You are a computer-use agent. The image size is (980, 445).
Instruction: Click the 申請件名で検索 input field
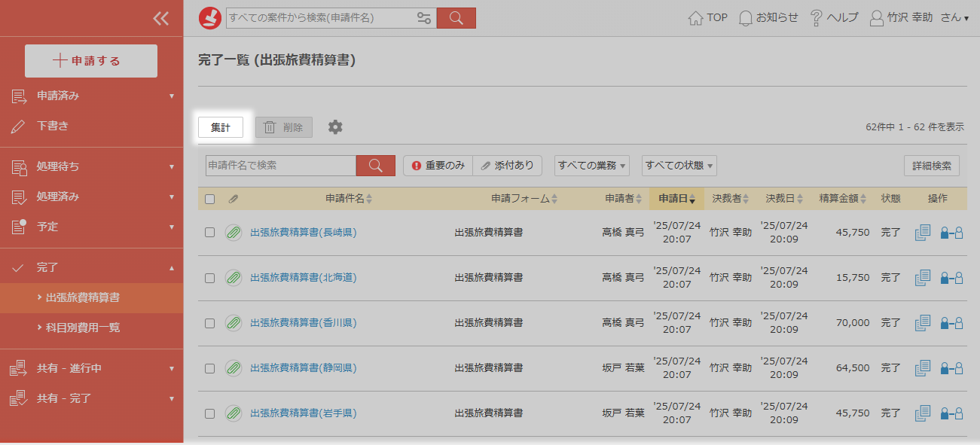280,166
